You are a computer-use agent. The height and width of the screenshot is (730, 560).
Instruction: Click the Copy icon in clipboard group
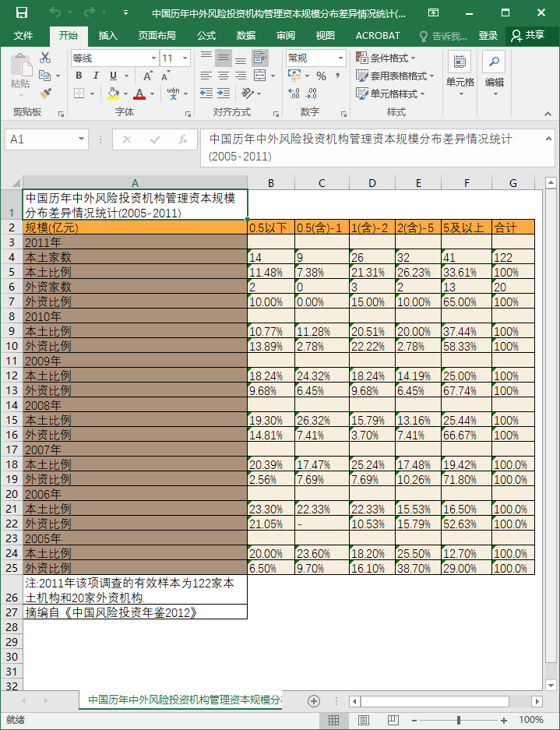[45, 76]
